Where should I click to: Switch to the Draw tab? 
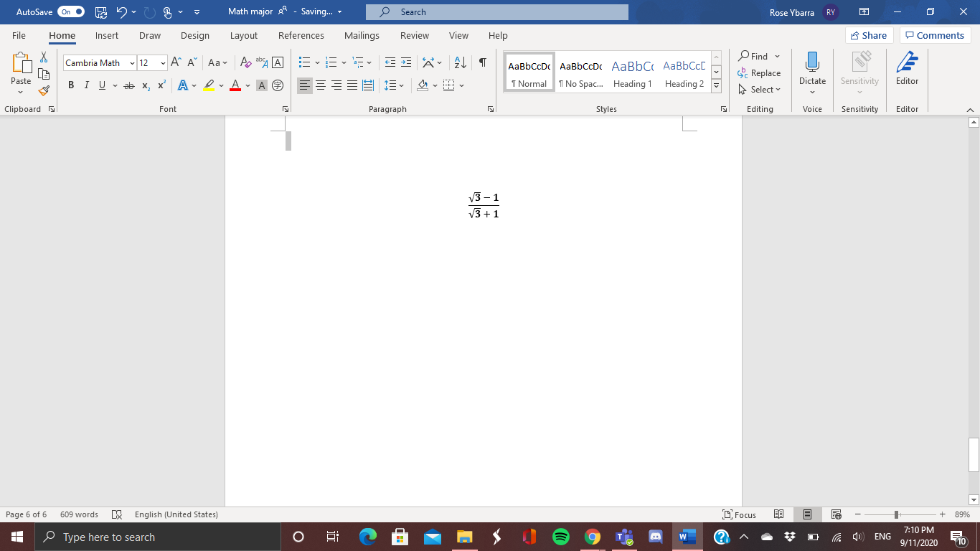coord(150,35)
